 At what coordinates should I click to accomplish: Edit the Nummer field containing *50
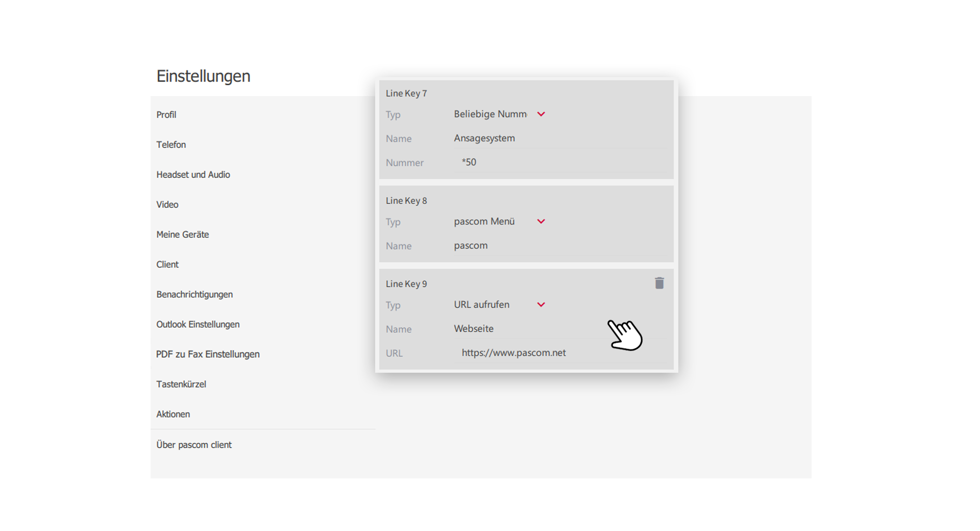pyautogui.click(x=559, y=162)
